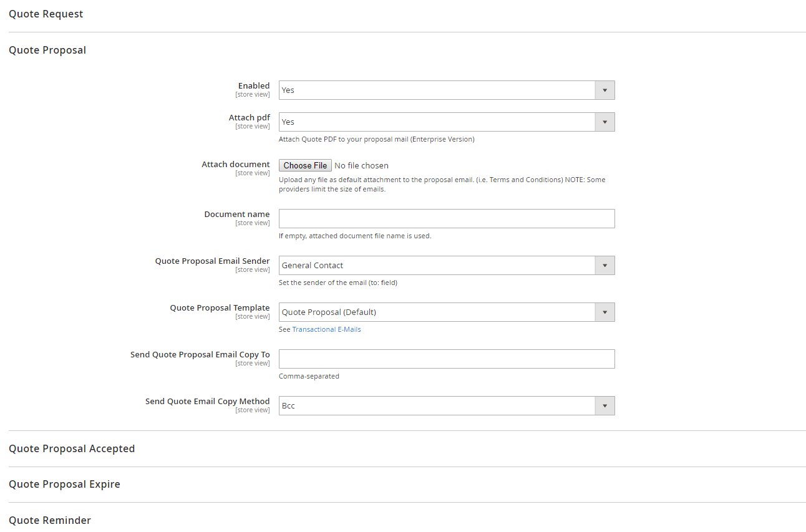Click the 'Comma-separated' hint text
This screenshot has width=806, height=532.
(x=309, y=376)
